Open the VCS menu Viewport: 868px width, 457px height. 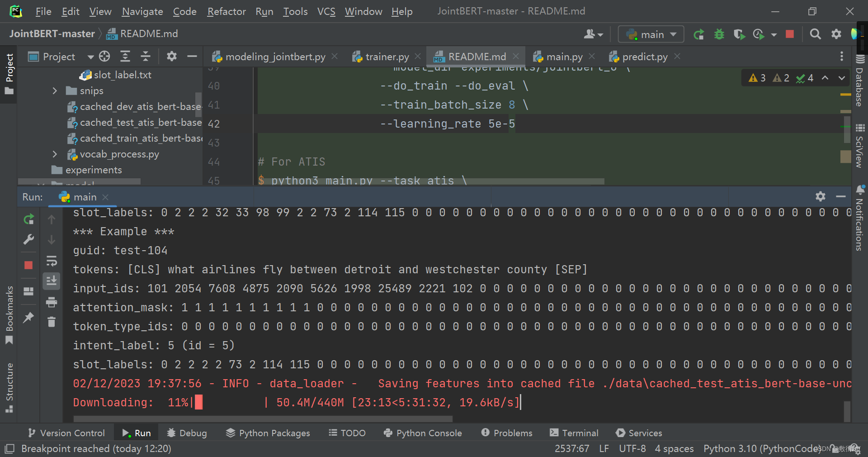tap(326, 11)
